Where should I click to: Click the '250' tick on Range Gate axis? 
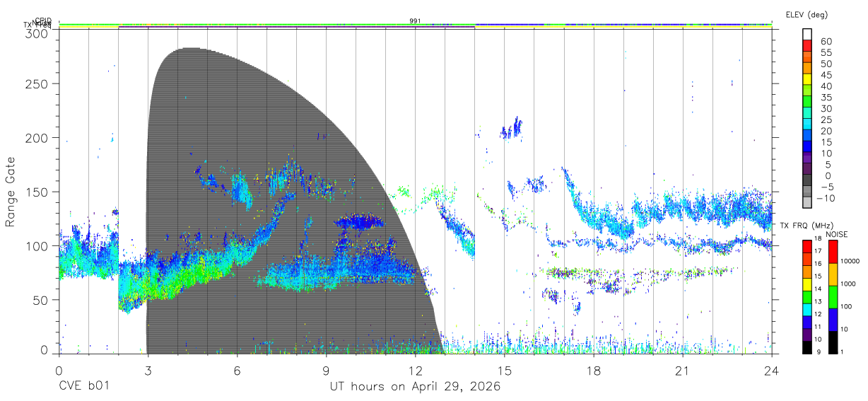coord(37,83)
